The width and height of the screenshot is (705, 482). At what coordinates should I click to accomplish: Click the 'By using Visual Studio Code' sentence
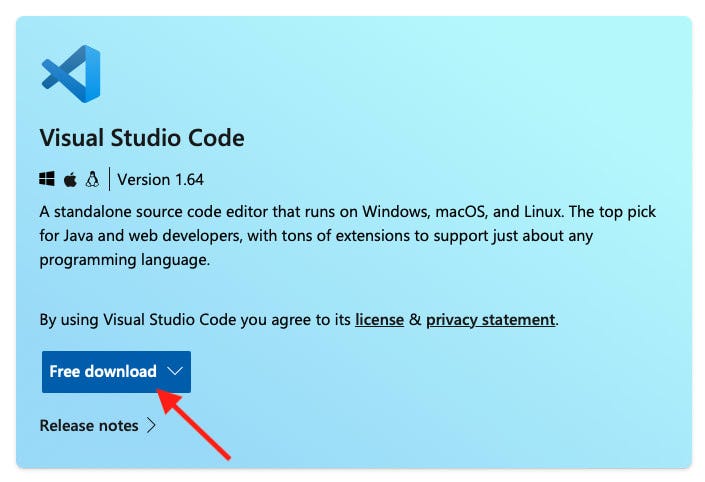299,320
